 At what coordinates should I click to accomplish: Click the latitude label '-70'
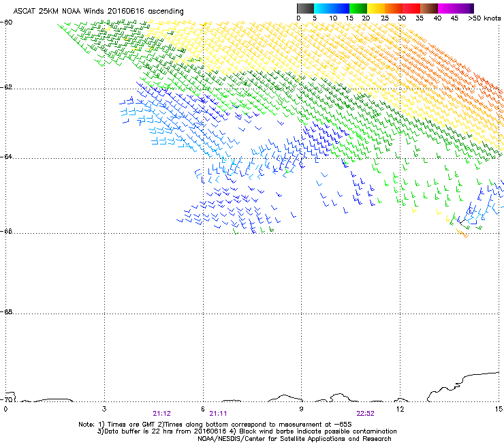coord(6,399)
